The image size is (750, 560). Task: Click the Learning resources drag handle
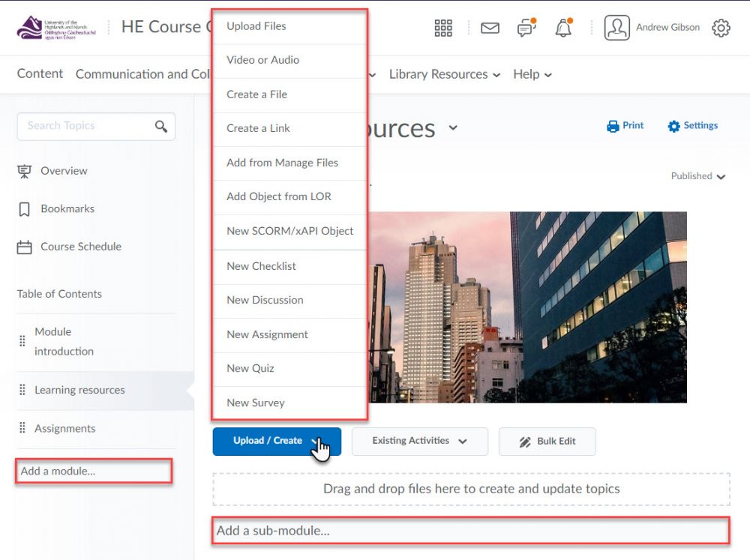(22, 390)
